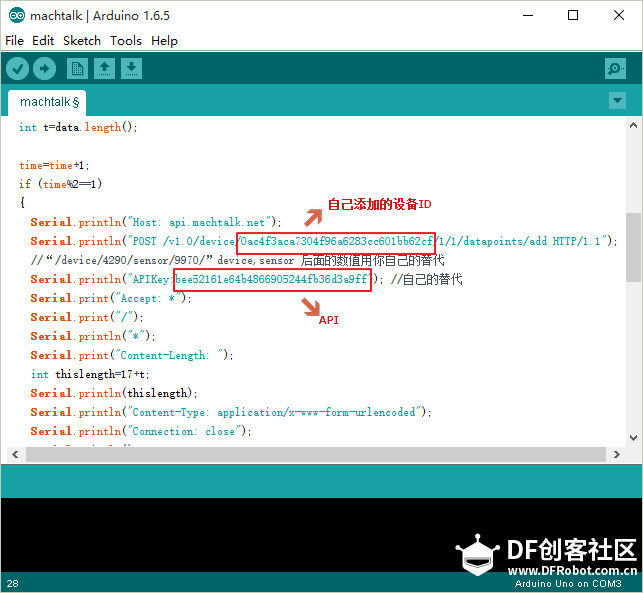Click line 'int thislength=17+t;'
This screenshot has height=593, width=643.
pyautogui.click(x=90, y=374)
